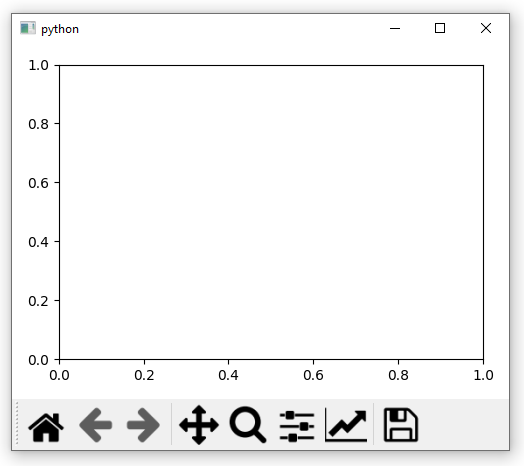Click the python window title text
The height and width of the screenshot is (466, 524).
tap(60, 29)
